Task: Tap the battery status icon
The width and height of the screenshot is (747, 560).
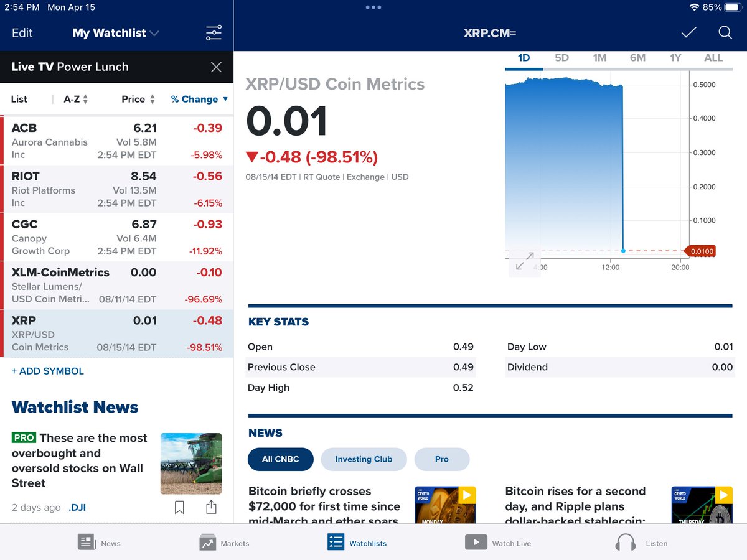Action: [x=733, y=7]
